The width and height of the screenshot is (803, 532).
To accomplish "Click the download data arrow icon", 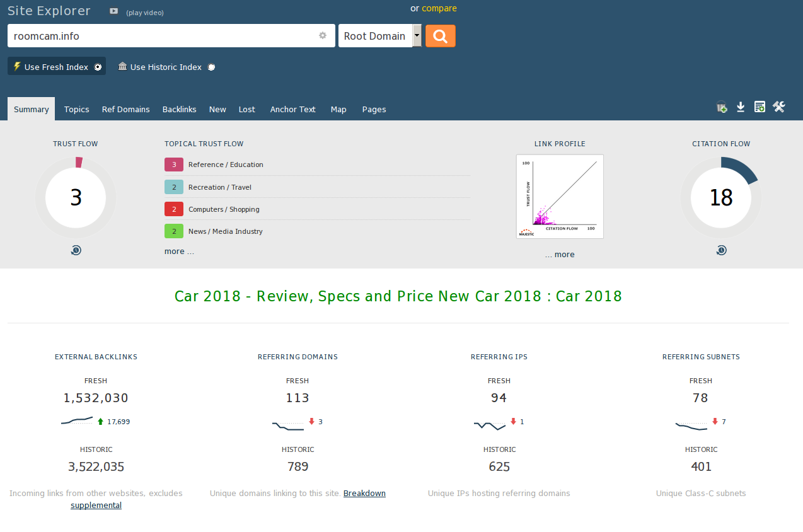I will (x=741, y=107).
